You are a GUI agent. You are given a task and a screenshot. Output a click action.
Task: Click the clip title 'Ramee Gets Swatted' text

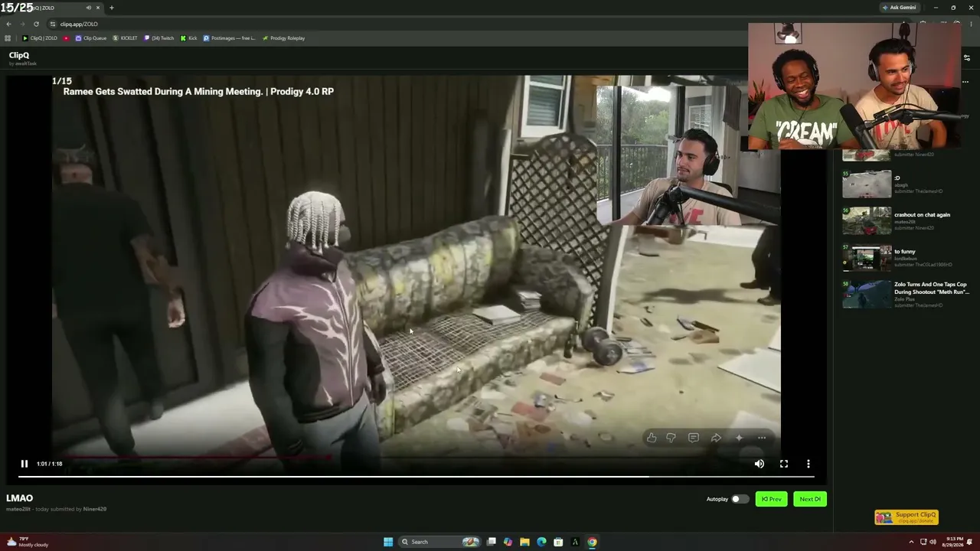click(x=198, y=91)
